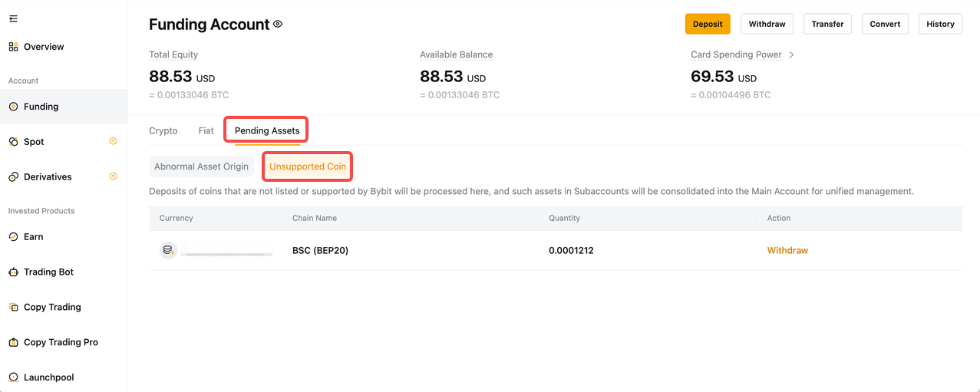Viewport: 980px width, 392px height.
Task: Collapse the sidebar with the hamburger icon
Action: pyautogui.click(x=13, y=19)
